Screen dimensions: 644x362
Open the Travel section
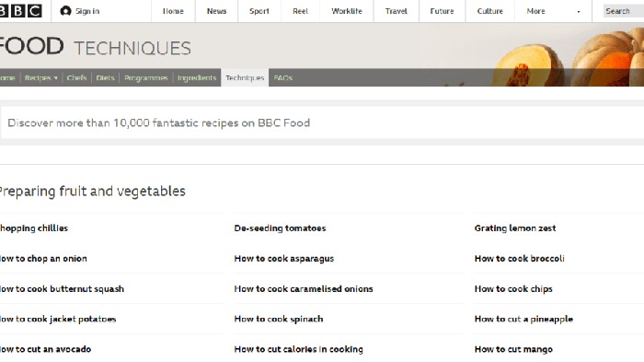coord(396,11)
